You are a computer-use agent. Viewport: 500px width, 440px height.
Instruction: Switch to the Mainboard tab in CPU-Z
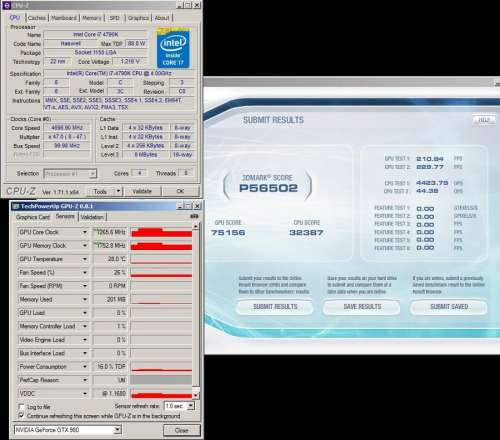coord(64,18)
